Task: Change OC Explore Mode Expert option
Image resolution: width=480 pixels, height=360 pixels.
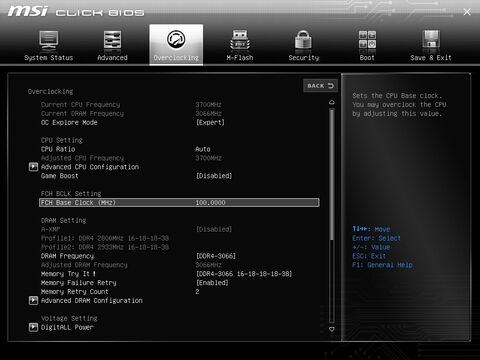Action: coord(210,122)
